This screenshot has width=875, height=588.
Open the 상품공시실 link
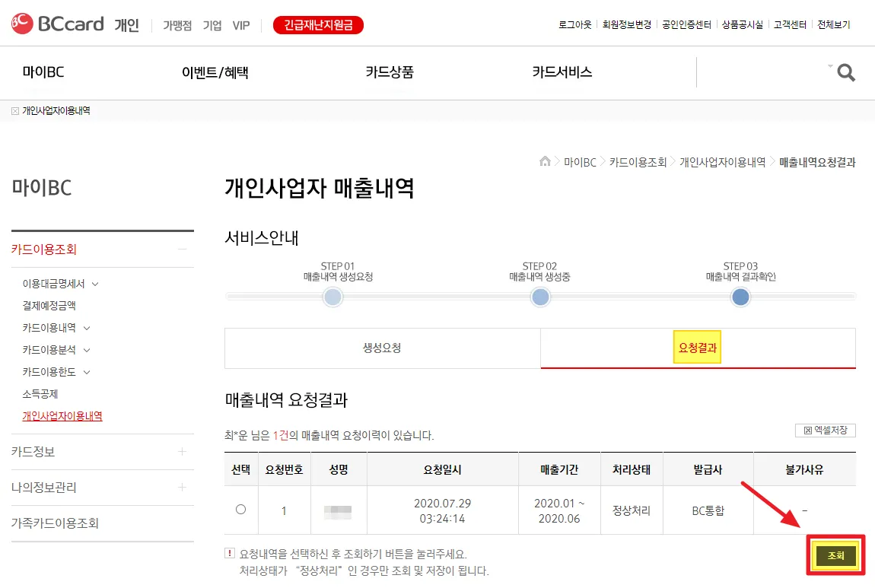(x=742, y=24)
